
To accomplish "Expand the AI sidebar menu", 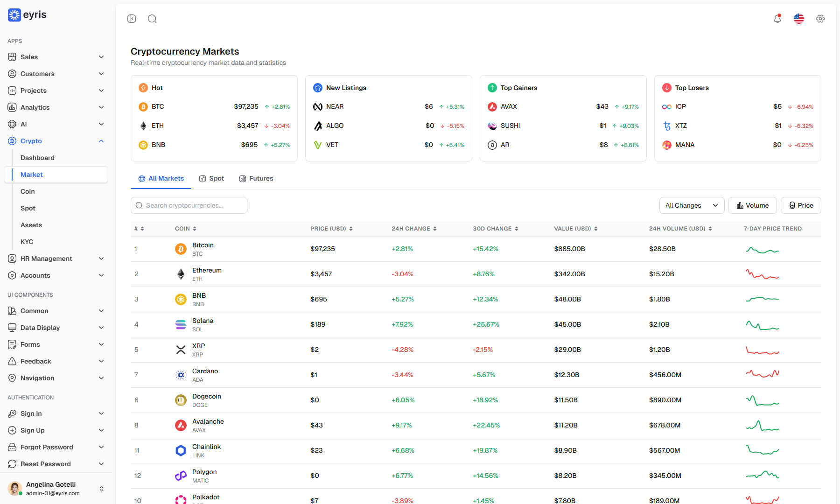I will [56, 124].
